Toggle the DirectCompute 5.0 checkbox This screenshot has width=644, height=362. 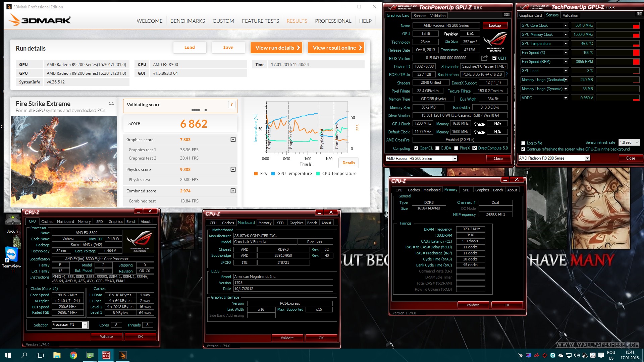pos(474,148)
